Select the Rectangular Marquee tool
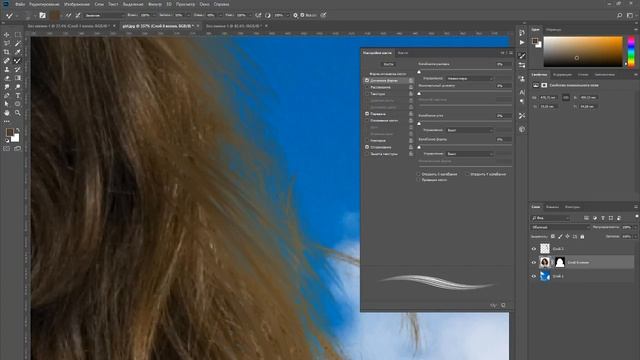The width and height of the screenshot is (640, 360). (x=18, y=35)
